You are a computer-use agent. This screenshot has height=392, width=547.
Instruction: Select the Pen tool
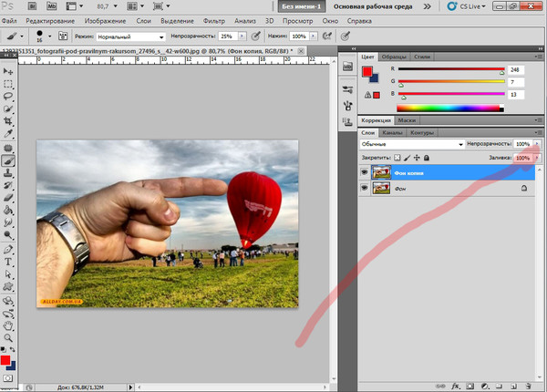coord(8,250)
